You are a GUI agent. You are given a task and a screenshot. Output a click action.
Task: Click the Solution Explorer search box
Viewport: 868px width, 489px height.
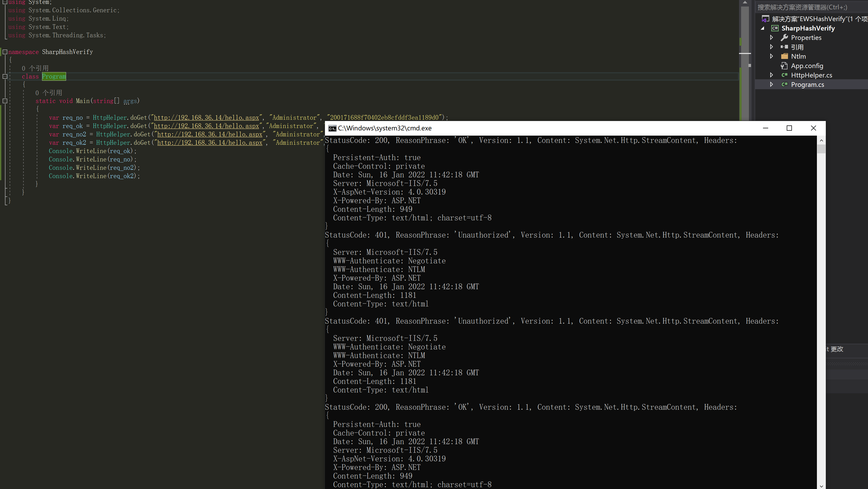[x=809, y=7]
